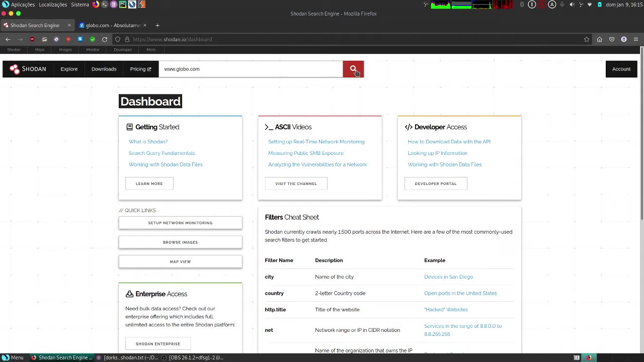Screen dimensions: 644x362
Task: Click the uBlock Origin extension icon
Action: point(32,39)
